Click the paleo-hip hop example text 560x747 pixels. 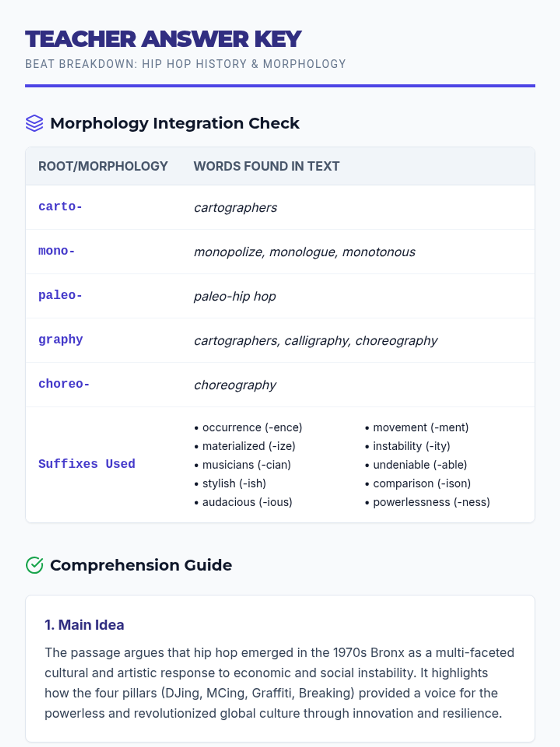[235, 296]
